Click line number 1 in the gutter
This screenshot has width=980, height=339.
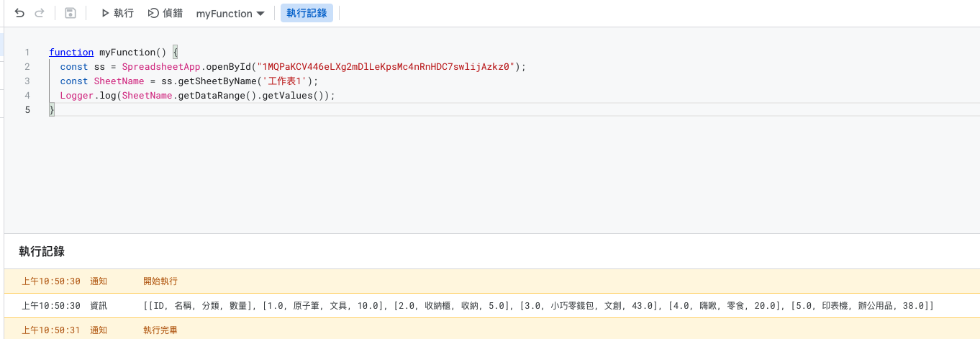27,53
